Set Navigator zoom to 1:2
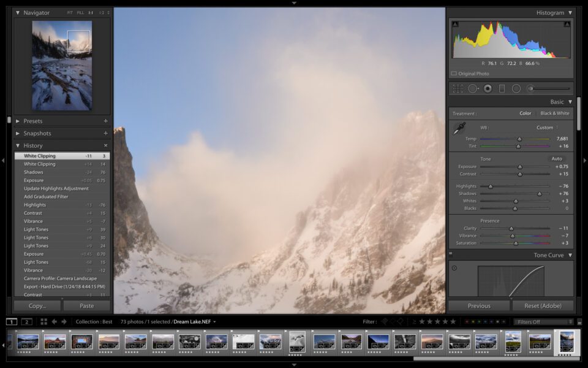 coord(102,13)
